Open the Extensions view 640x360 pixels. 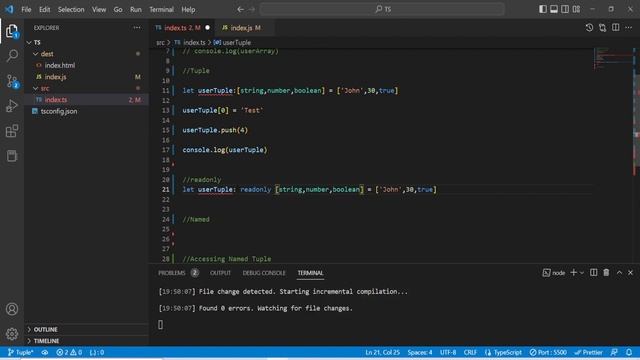click(12, 131)
